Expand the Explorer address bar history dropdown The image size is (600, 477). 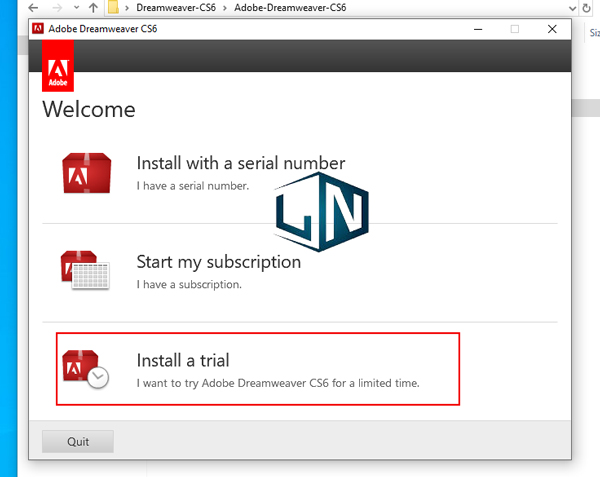click(x=572, y=8)
